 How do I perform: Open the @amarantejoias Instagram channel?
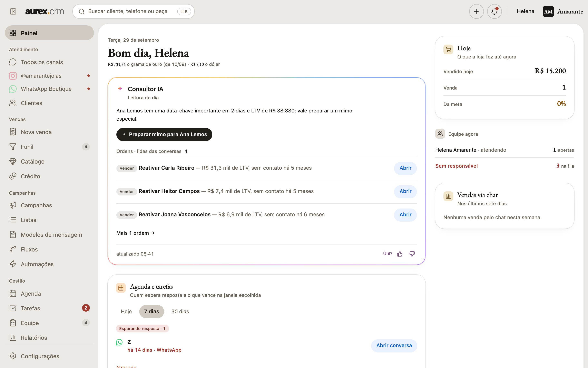click(49, 76)
